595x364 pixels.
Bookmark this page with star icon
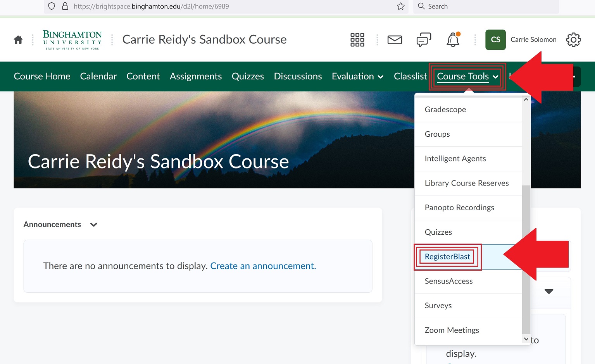tap(400, 6)
